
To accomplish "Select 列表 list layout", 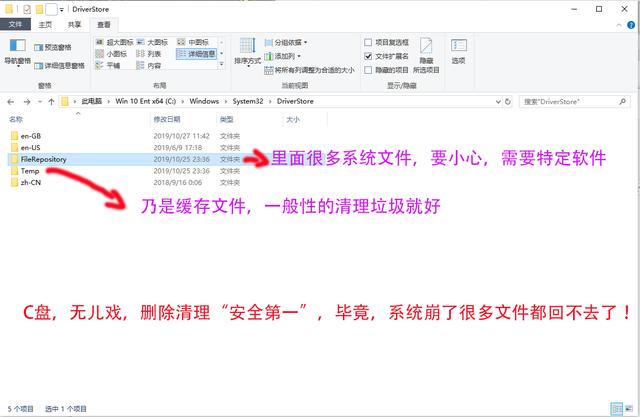I will [x=149, y=53].
